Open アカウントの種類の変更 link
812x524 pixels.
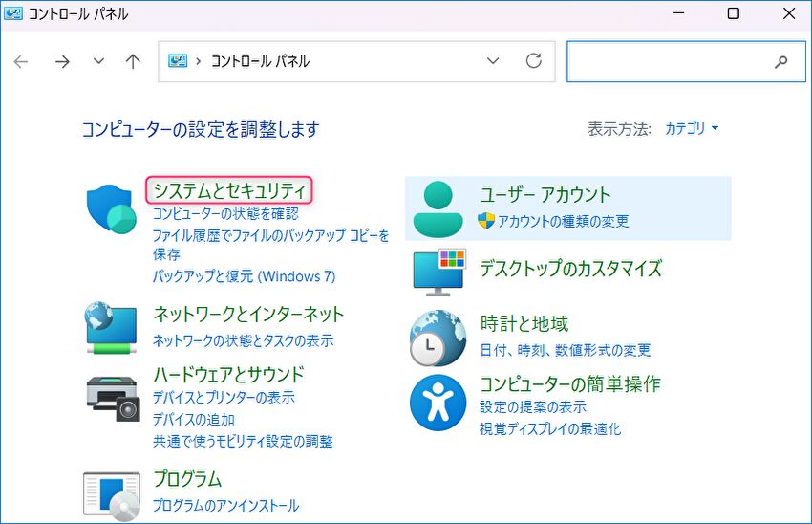pos(563,221)
